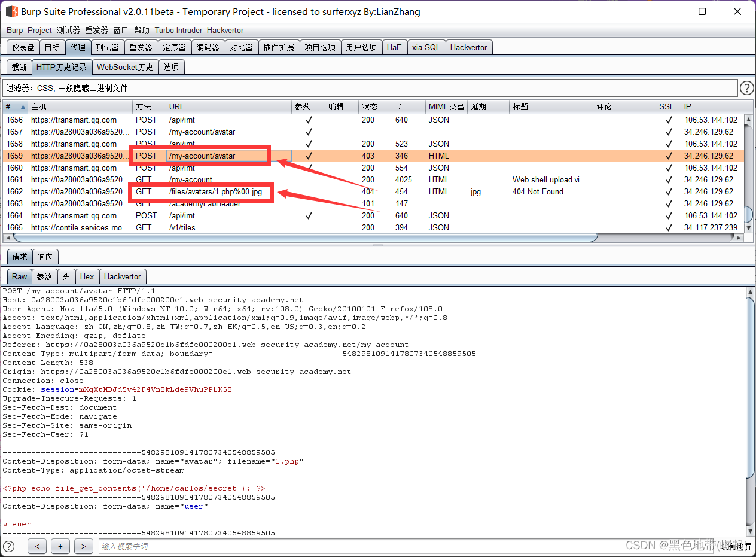756x557 pixels.
Task: Select row 1665 /v1/tiles
Action: pyautogui.click(x=373, y=227)
